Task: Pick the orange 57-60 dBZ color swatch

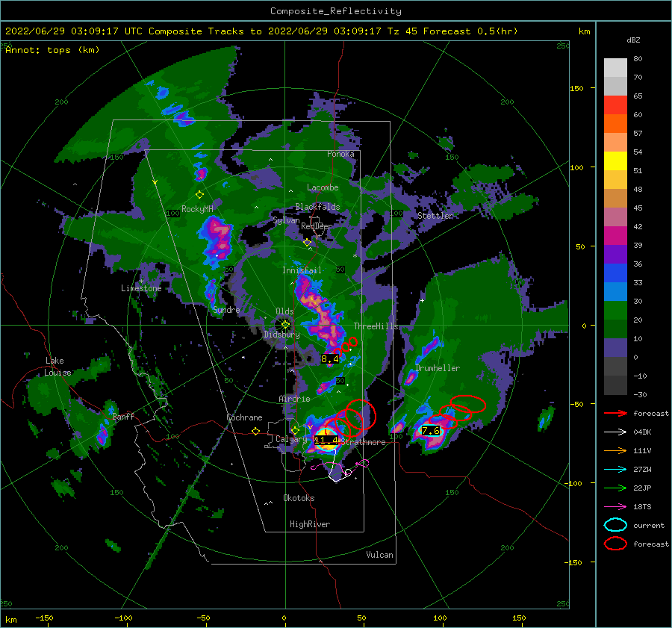Action: [x=615, y=124]
